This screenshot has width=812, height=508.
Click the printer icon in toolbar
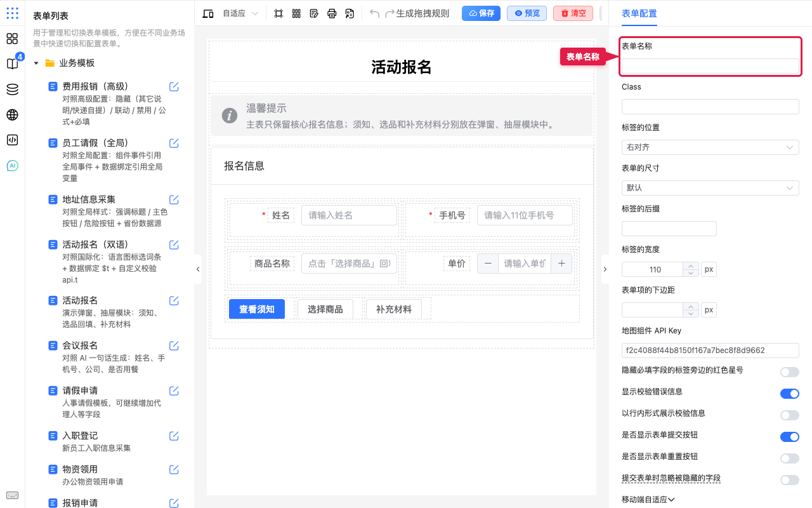[332, 13]
